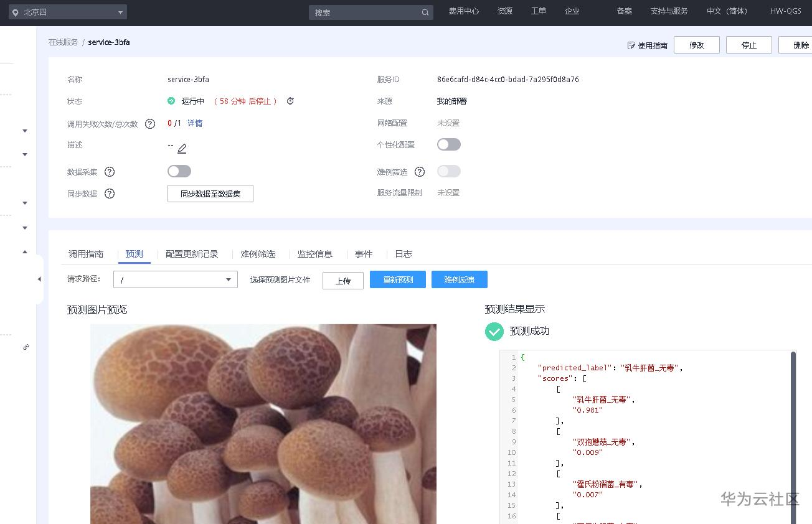Open the 资源 menu
812x524 pixels.
[505, 11]
